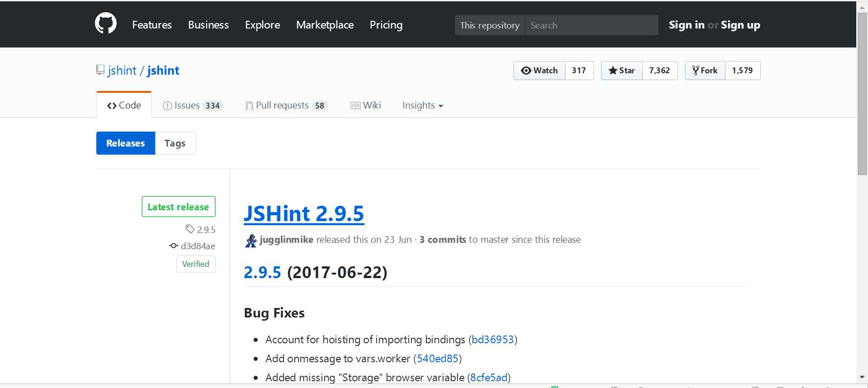The image size is (868, 388).
Task: Open the Issues tab
Action: [x=193, y=105]
